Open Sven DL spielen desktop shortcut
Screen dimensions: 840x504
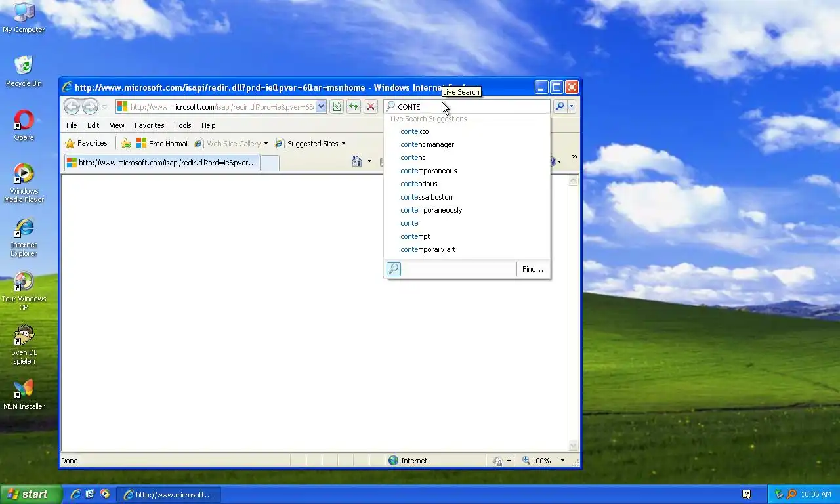coord(24,345)
